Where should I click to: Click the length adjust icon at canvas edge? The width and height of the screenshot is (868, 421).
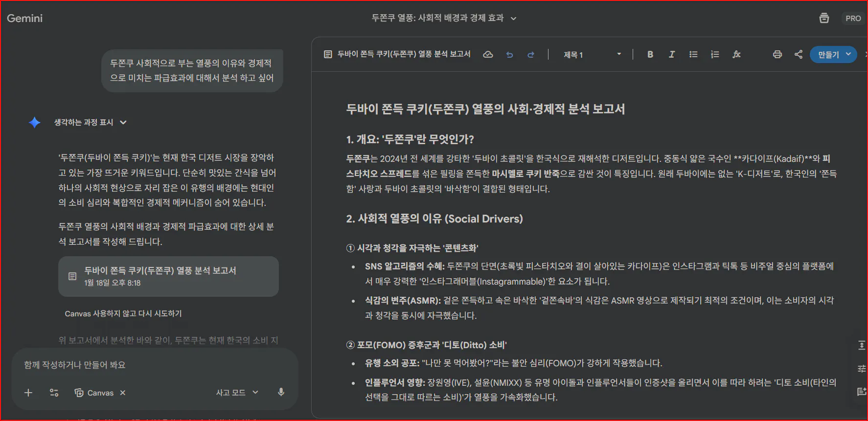click(862, 345)
